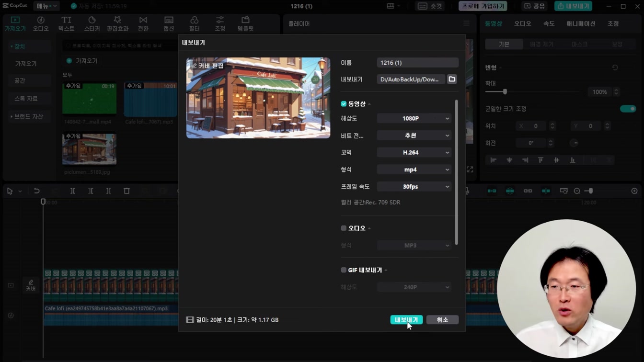
Task: Enable the 오디오 export checkbox
Action: [x=344, y=228]
